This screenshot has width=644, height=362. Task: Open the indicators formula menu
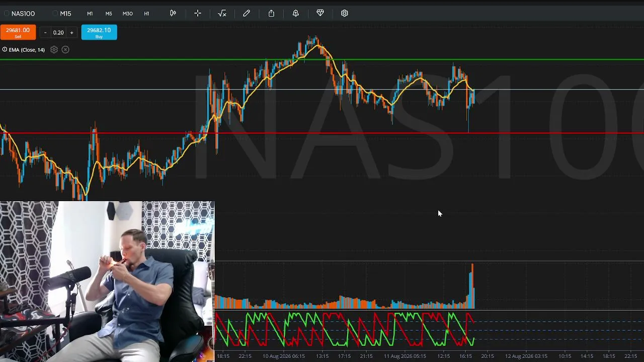[x=222, y=13]
